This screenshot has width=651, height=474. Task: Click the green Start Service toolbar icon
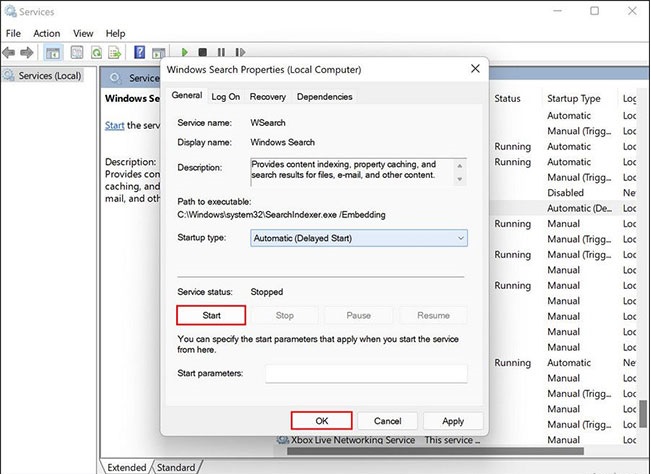tap(185, 52)
